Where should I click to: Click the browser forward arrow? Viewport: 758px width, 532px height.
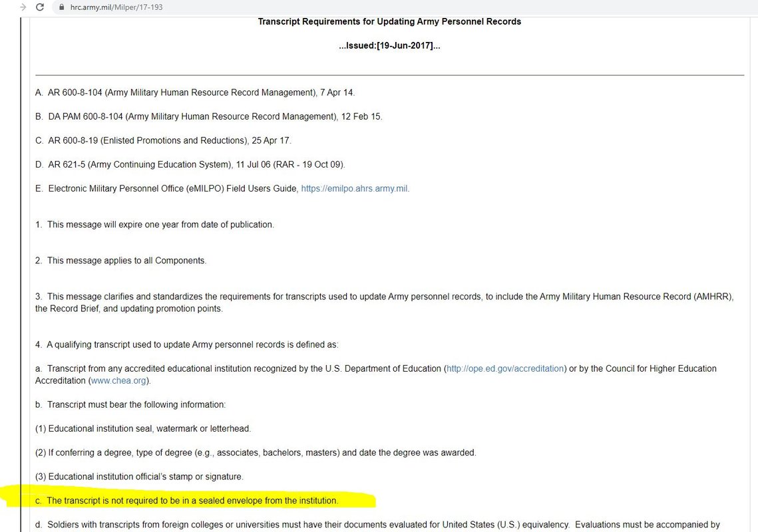pyautogui.click(x=23, y=7)
